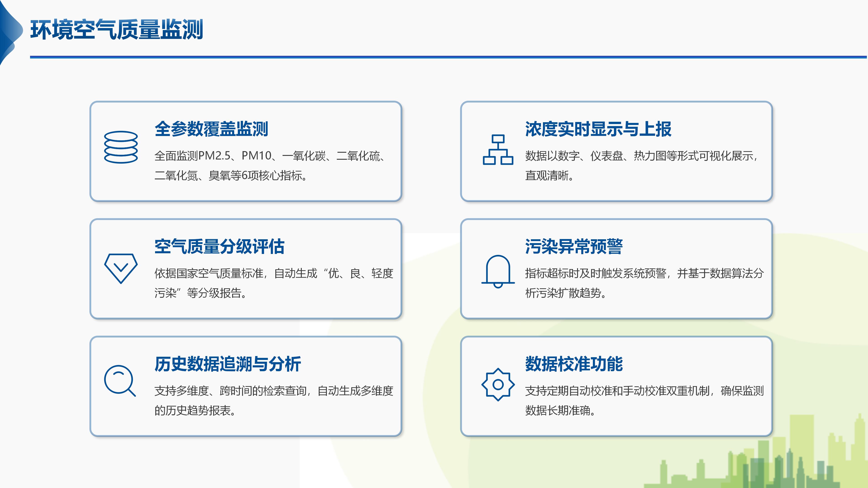Viewport: 868px width, 488px height.
Task: Select the slide title 环境空气质量监测
Action: (x=117, y=30)
